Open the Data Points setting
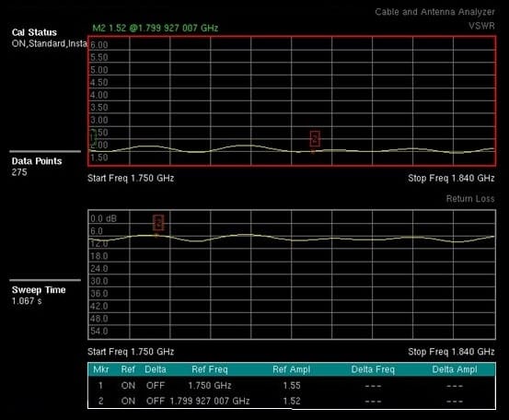509x420 pixels. tap(37, 167)
